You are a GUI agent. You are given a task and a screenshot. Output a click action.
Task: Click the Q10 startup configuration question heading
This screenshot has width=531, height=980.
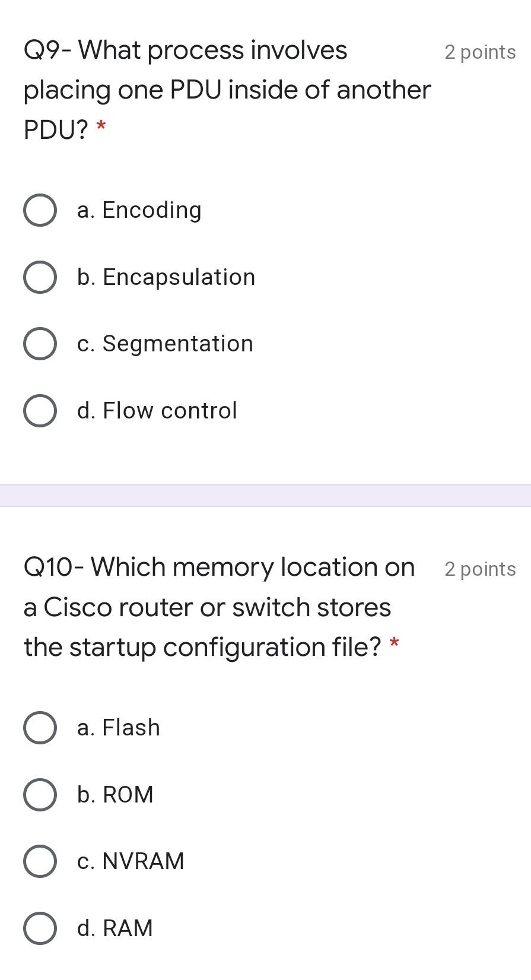[218, 607]
